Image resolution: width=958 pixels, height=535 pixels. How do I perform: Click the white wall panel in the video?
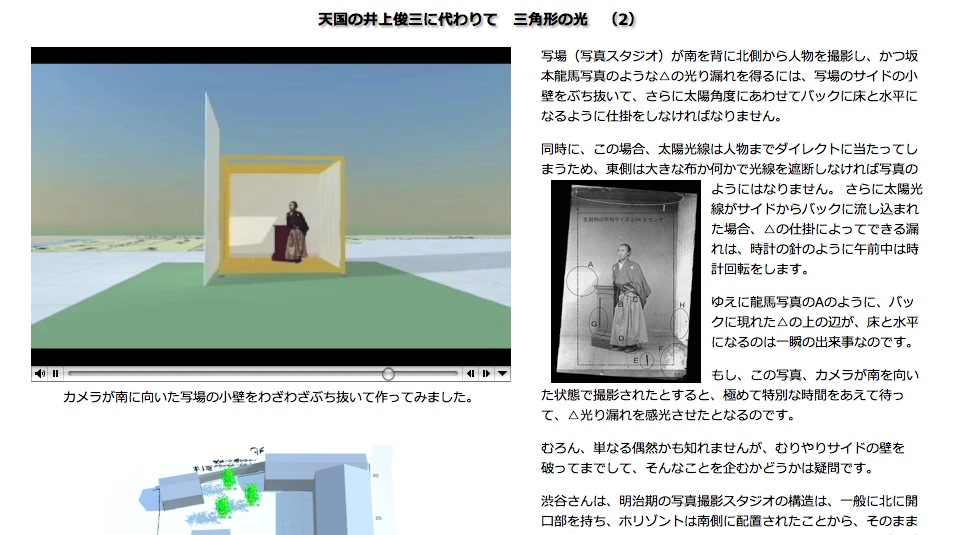click(x=211, y=190)
